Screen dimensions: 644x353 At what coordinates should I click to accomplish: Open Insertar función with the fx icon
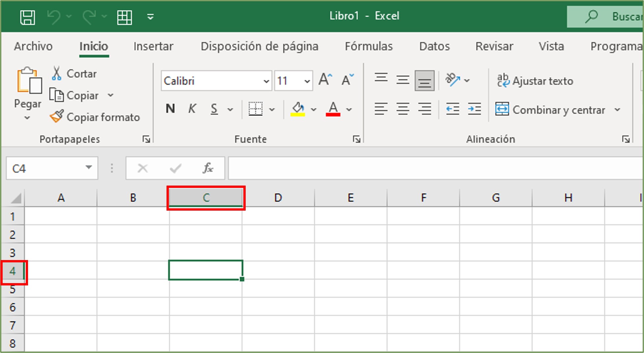pos(208,168)
